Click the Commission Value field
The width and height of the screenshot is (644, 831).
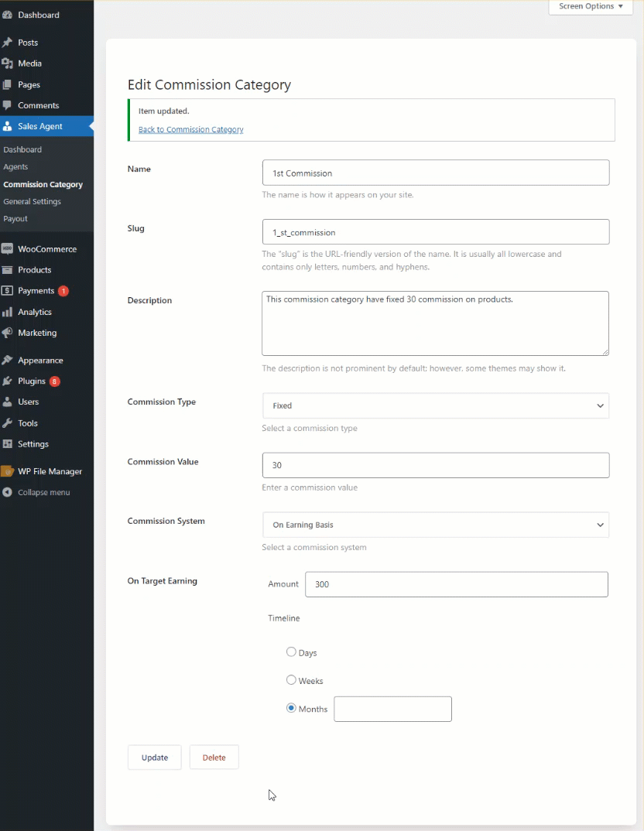click(x=436, y=465)
